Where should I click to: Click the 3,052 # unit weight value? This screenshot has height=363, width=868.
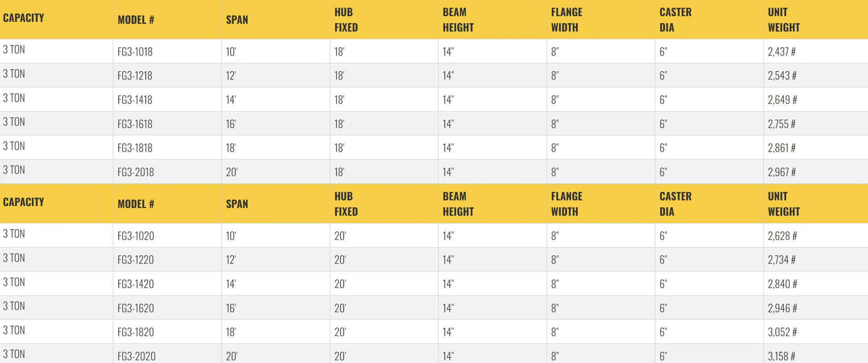point(782,332)
